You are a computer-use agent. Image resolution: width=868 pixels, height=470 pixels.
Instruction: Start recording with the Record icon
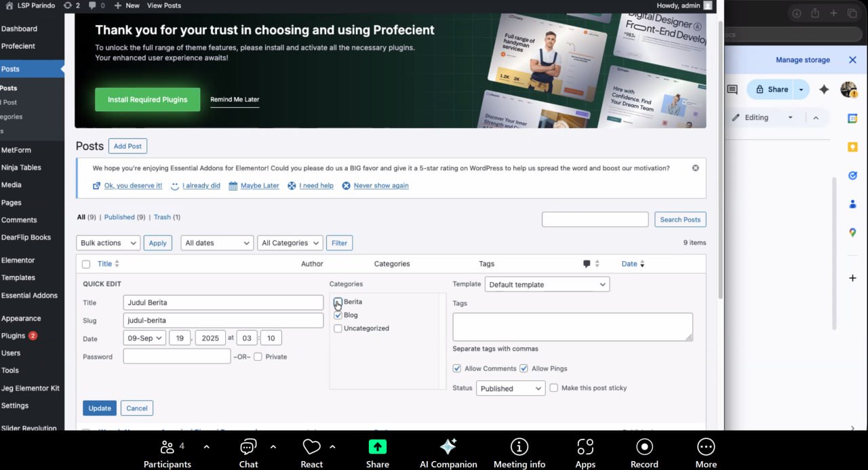(644, 447)
